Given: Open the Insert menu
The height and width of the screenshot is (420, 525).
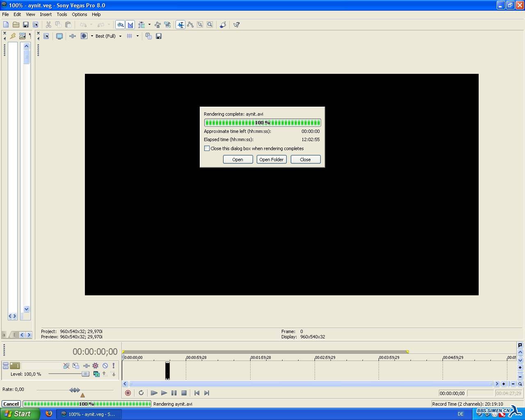Looking at the screenshot, I should pyautogui.click(x=46, y=14).
